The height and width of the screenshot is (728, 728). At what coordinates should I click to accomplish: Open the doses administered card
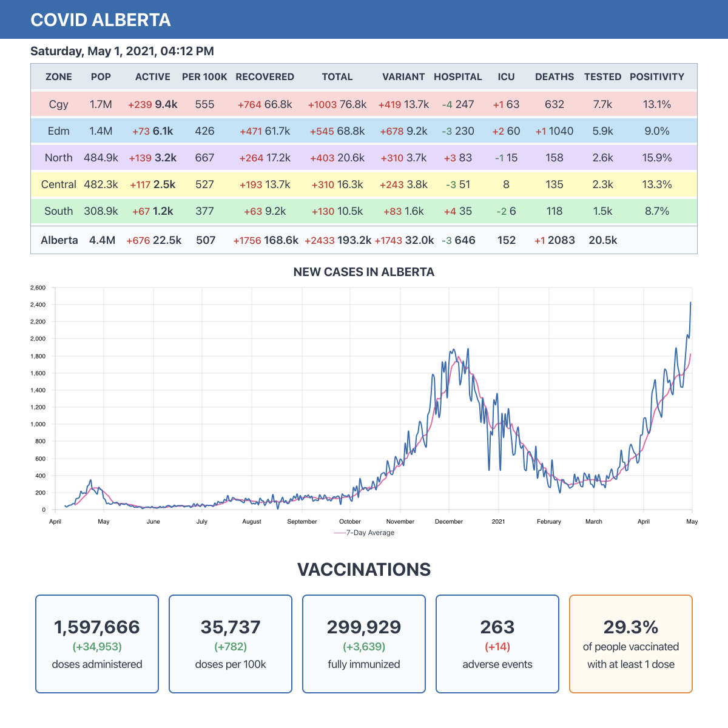[97, 644]
